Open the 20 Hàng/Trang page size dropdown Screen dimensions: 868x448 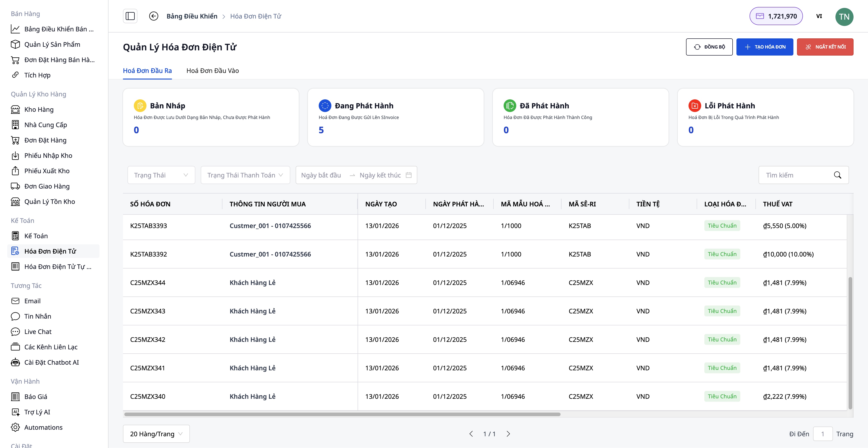[156, 434]
